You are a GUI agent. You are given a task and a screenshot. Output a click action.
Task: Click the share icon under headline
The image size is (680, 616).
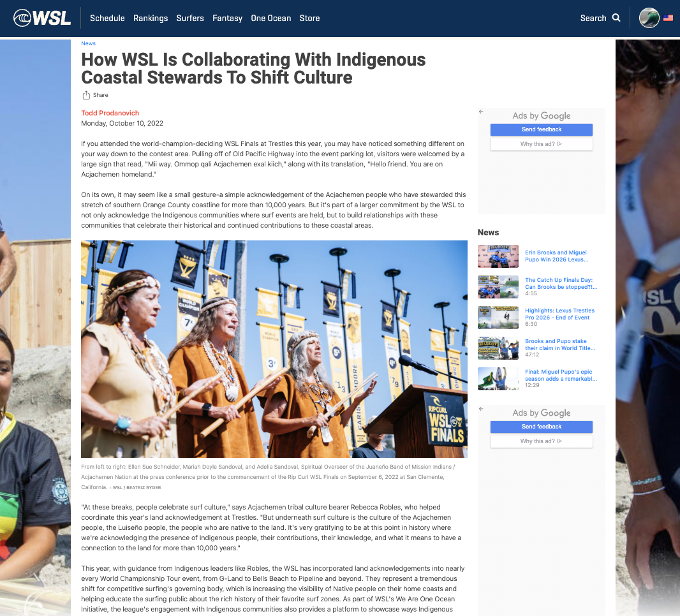click(x=86, y=95)
